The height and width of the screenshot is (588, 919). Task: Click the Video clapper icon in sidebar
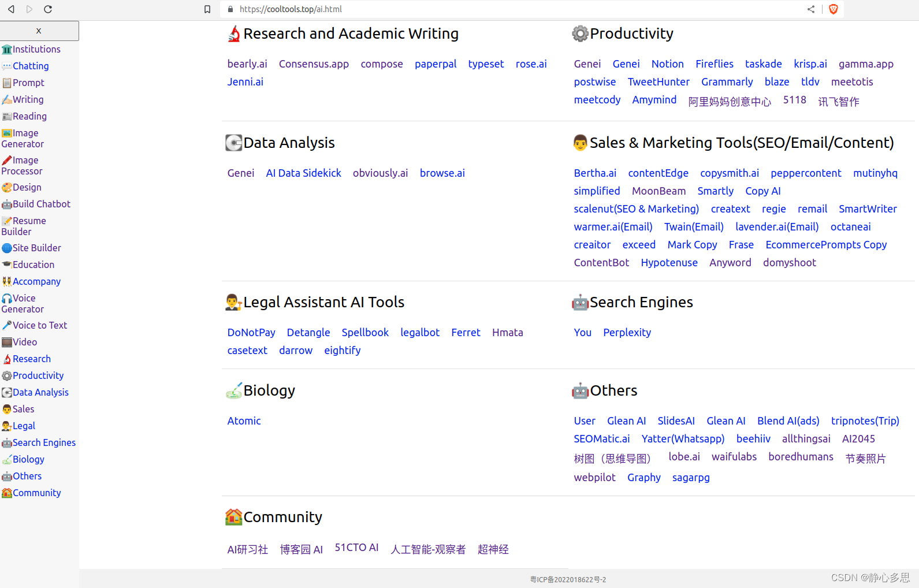pyautogui.click(x=7, y=343)
